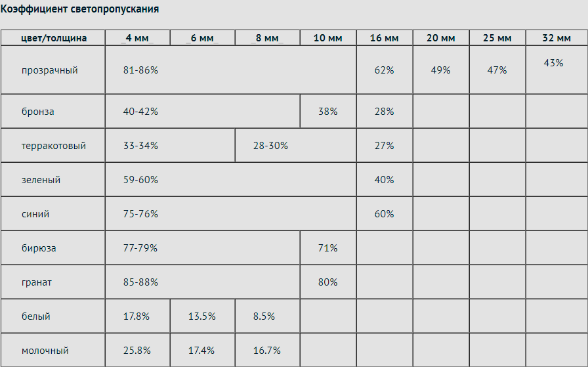Click the "85-88%" cell for гранат
588x367 pixels.
pyautogui.click(x=140, y=282)
